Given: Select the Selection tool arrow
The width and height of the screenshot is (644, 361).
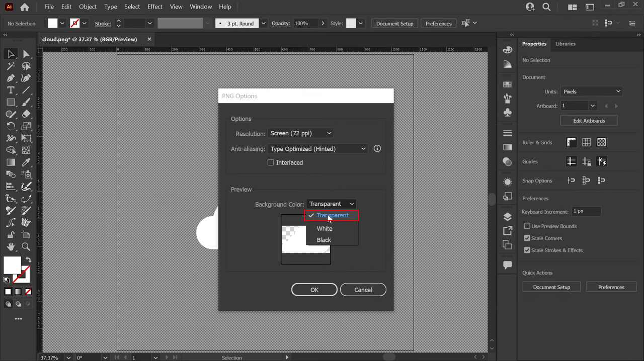Looking at the screenshot, I should (11, 54).
